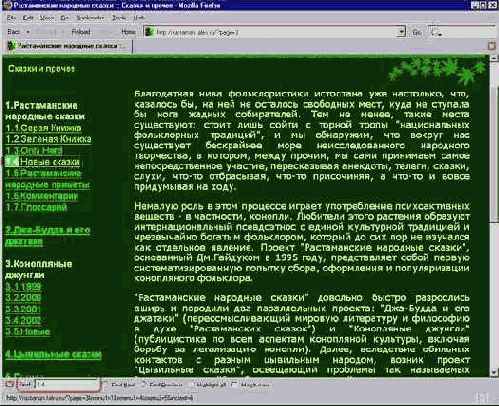Open the Edit menu
This screenshot has width=499, height=406.
pyautogui.click(x=28, y=18)
